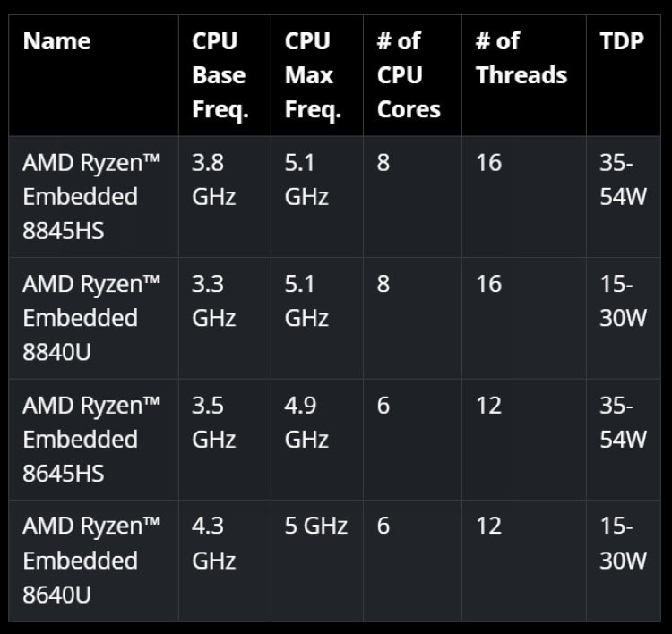Select the AMD Ryzen Embedded 8840U name cell

pos(91,318)
